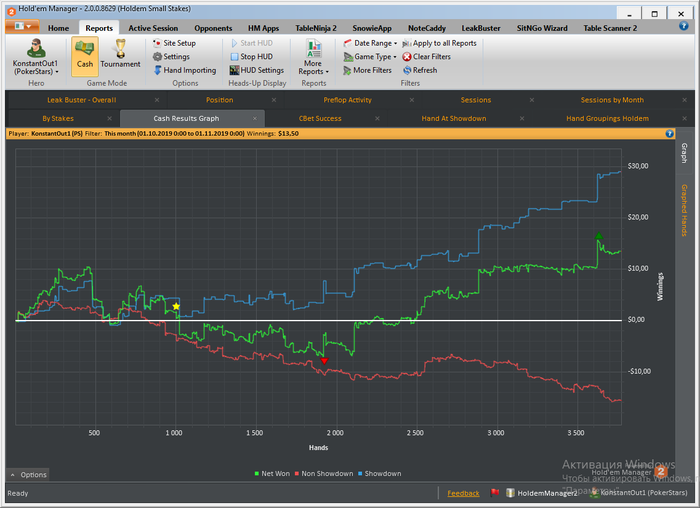Open the Active Session ribbon tab
The image size is (700, 508).
point(153,28)
